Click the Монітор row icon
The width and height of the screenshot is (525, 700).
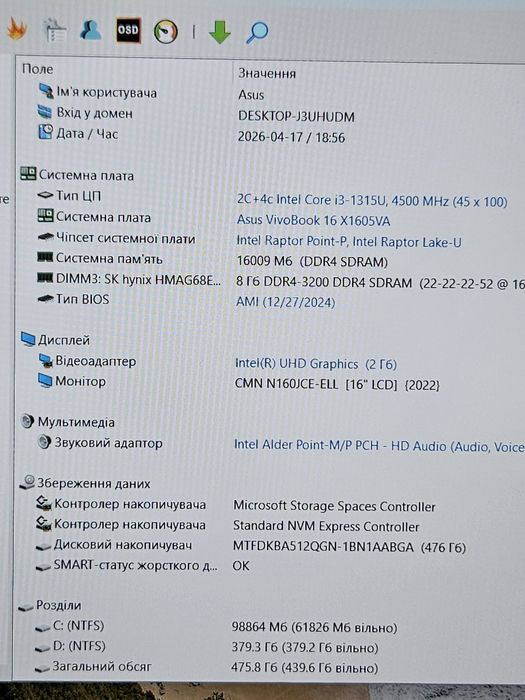pyautogui.click(x=45, y=381)
